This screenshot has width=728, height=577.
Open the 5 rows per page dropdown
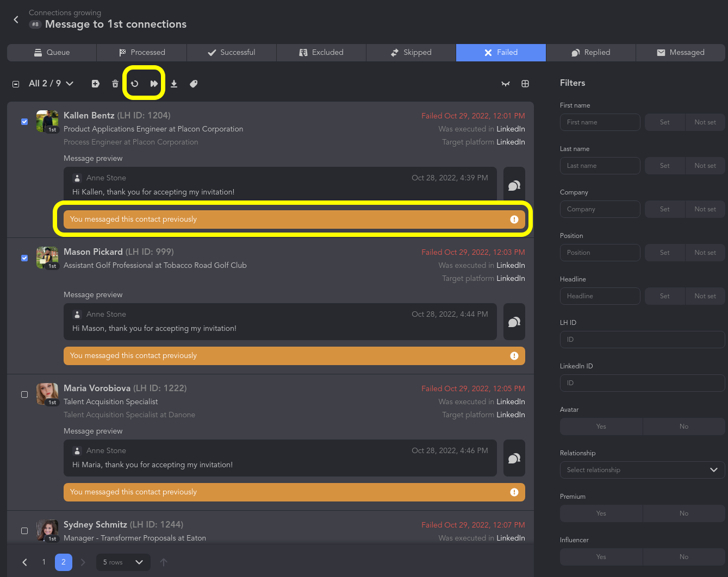(123, 562)
